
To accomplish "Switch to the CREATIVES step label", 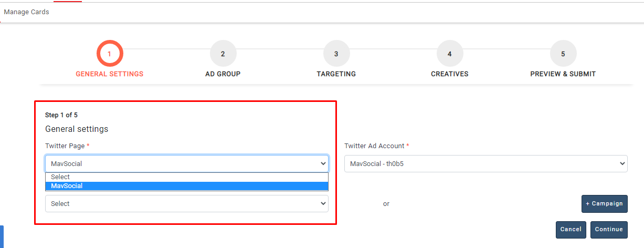I will 449,74.
